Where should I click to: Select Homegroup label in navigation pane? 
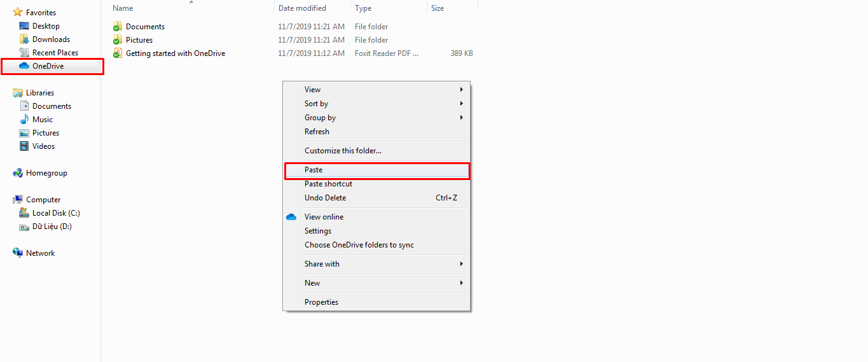pyautogui.click(x=46, y=173)
